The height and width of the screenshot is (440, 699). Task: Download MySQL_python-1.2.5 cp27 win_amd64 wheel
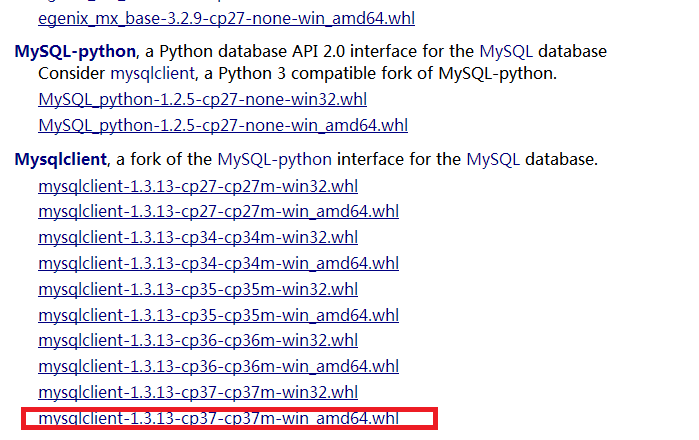point(223,125)
